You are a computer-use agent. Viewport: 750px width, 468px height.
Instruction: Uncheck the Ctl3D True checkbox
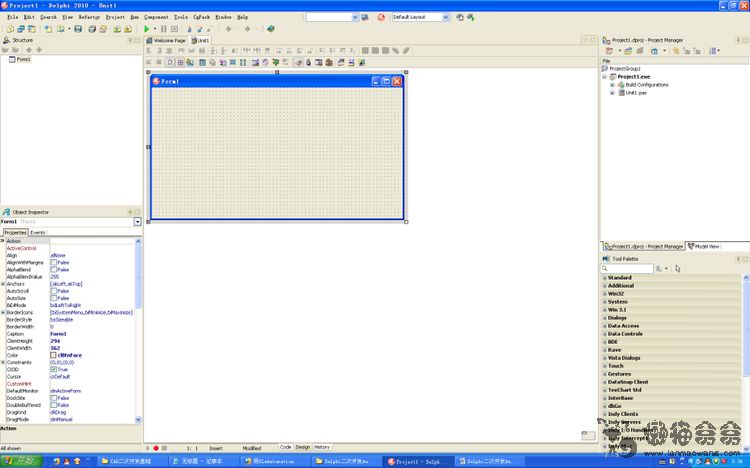coord(54,369)
